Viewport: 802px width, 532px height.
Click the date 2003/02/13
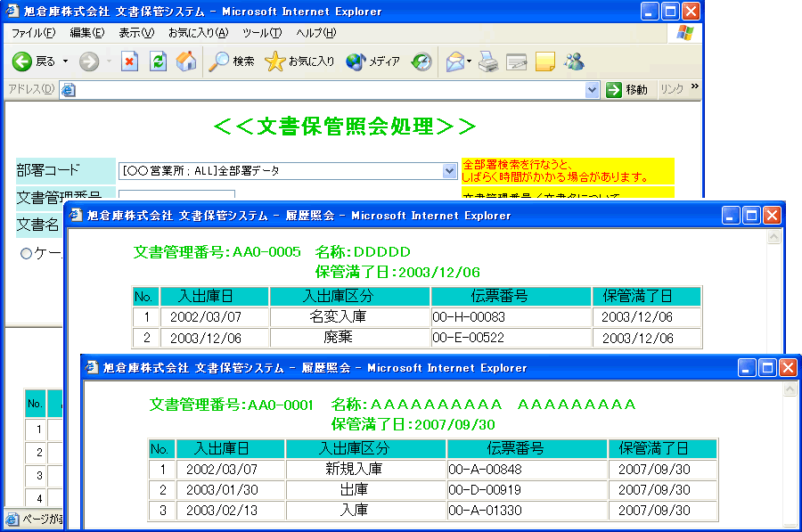coord(222,510)
